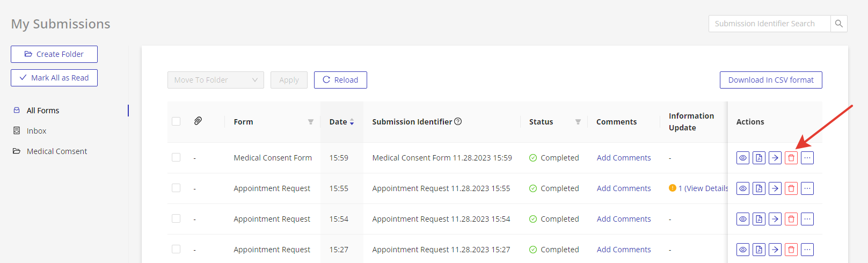Delete the Appointment Request 15:55 submission
This screenshot has height=263, width=868.
[x=791, y=188]
